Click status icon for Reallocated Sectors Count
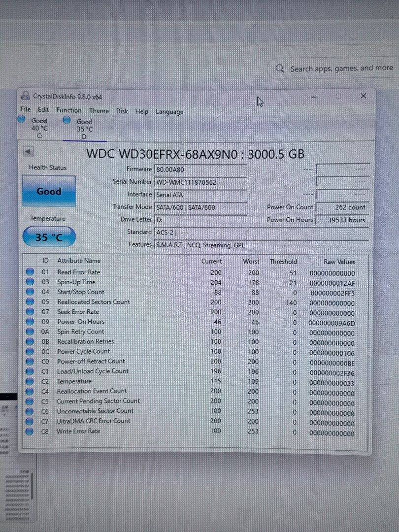The width and height of the screenshot is (399, 532). (30, 301)
